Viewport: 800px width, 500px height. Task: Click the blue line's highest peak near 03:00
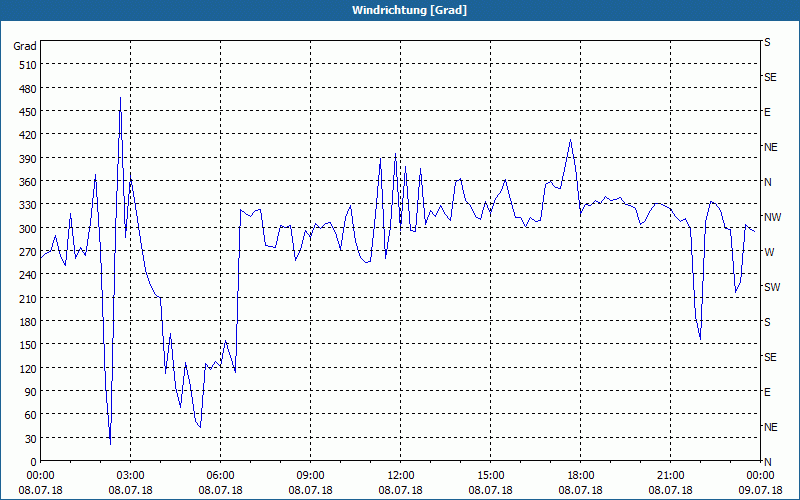click(120, 98)
